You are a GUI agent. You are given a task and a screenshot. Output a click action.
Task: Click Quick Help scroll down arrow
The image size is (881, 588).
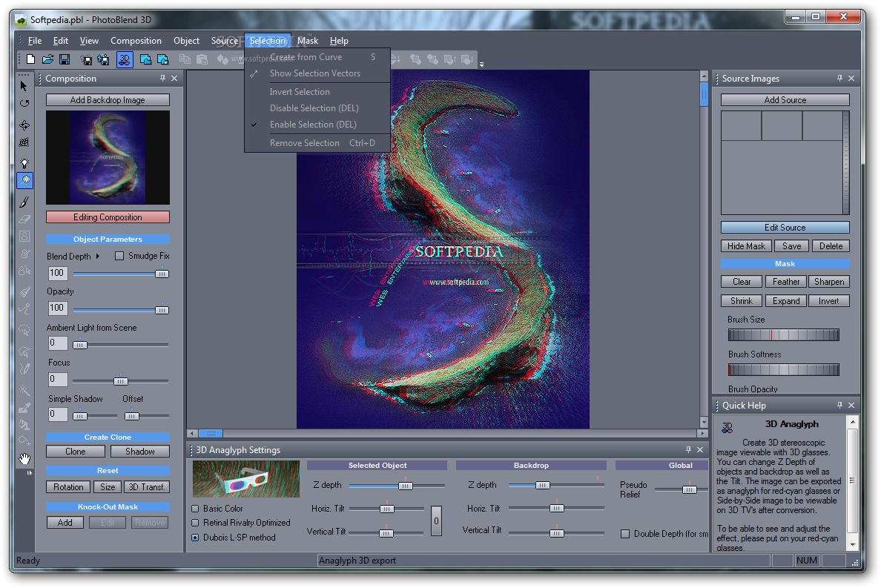852,544
